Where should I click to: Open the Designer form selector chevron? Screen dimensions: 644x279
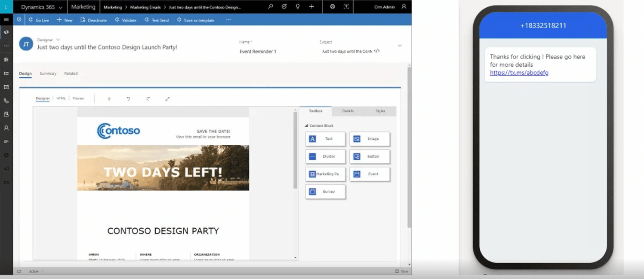tap(58, 40)
